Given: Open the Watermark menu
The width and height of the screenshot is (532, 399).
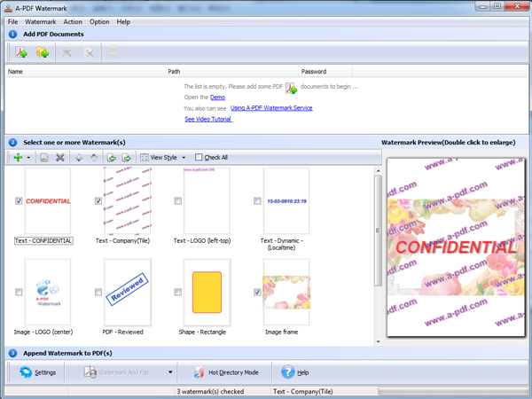Looking at the screenshot, I should click(x=41, y=21).
